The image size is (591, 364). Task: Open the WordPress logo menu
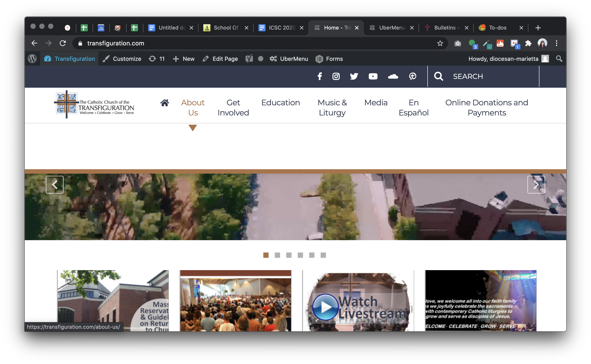[x=32, y=59]
